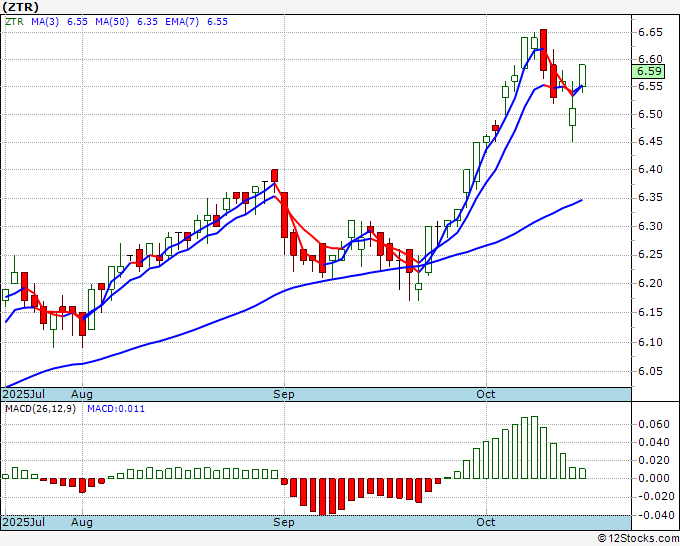Click the 0.000 MACD axis label

tap(654, 478)
